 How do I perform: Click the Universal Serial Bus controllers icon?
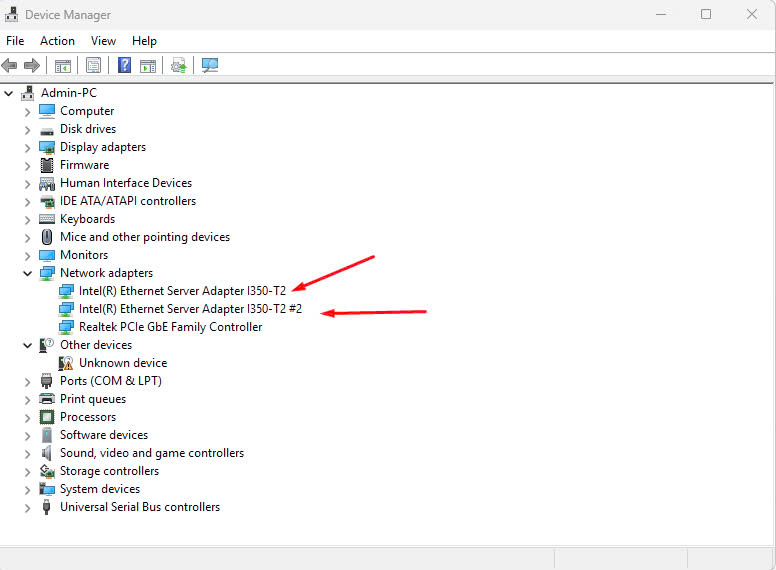coord(47,507)
